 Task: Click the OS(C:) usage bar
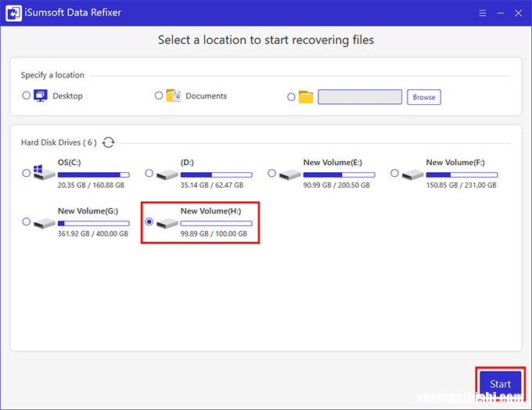pos(94,174)
